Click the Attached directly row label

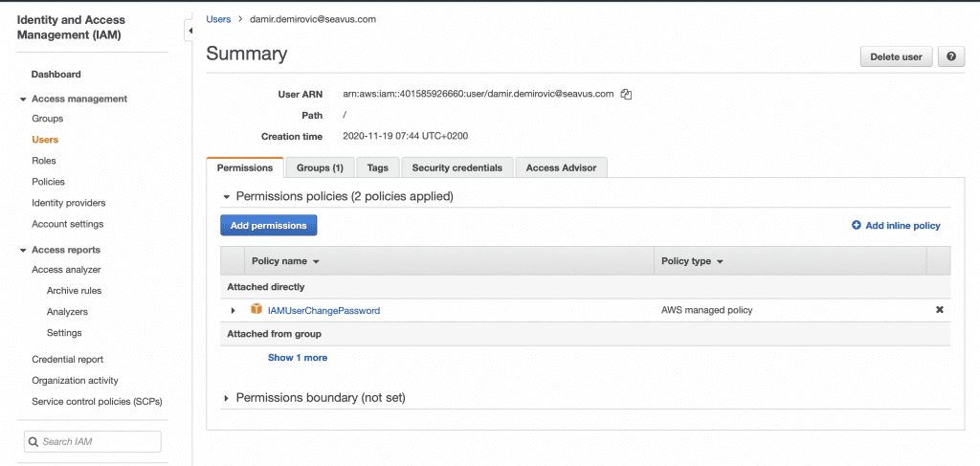point(266,287)
